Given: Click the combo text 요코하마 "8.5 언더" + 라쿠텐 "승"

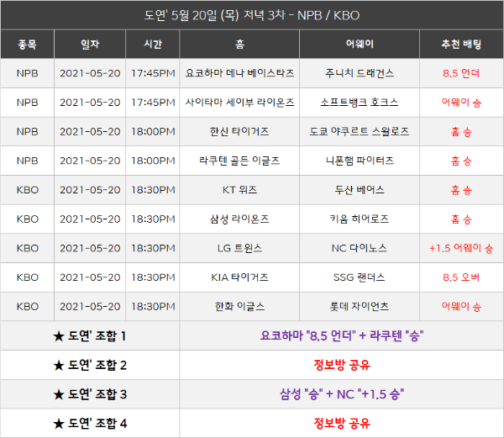Looking at the screenshot, I should pos(342,336).
